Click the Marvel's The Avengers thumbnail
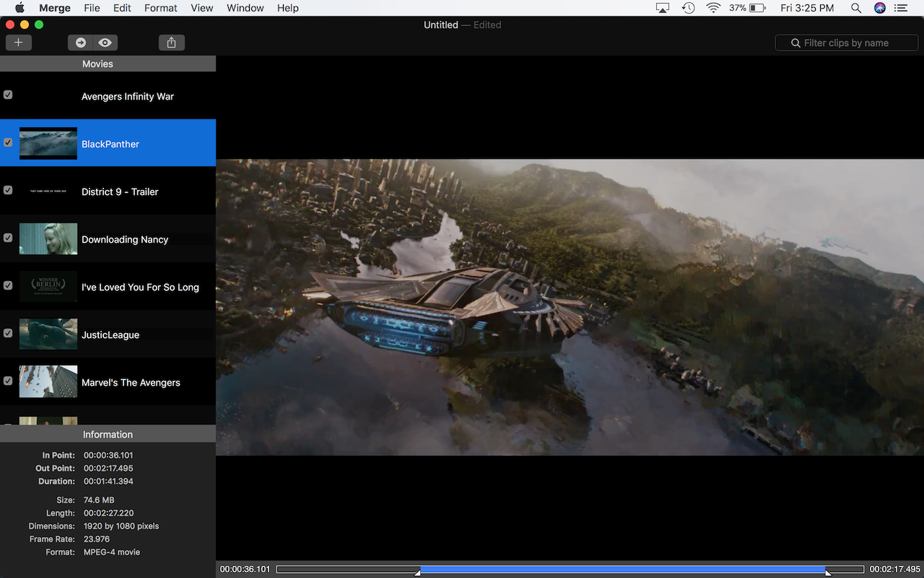924x578 pixels. coord(48,381)
